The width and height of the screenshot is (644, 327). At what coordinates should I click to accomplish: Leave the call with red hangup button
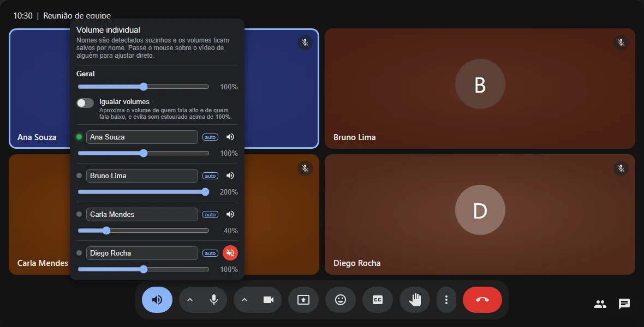[482, 300]
